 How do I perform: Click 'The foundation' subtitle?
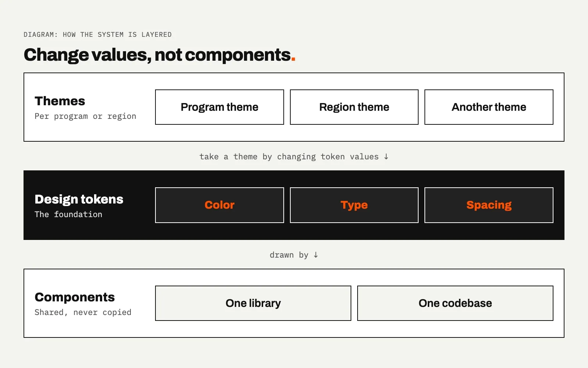click(x=68, y=214)
